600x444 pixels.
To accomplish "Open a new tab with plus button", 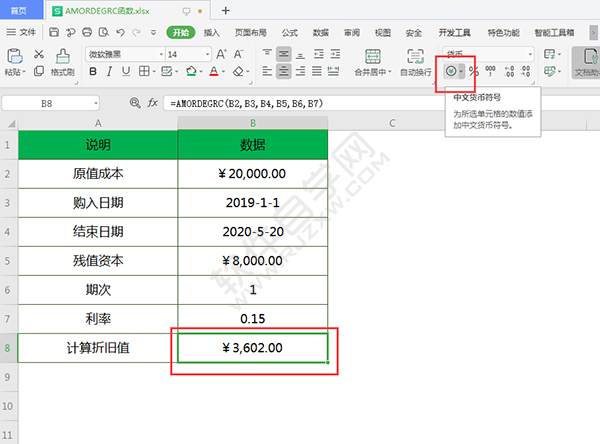I will click(225, 11).
